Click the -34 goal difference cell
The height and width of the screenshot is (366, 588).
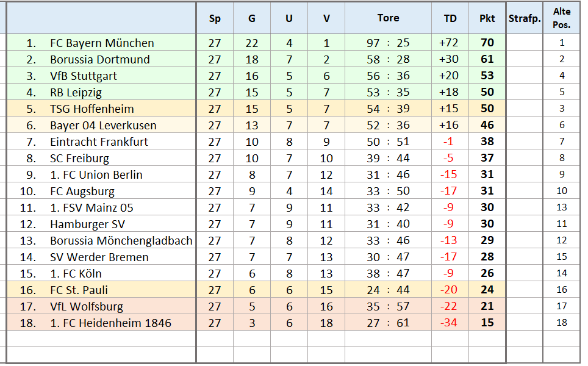[x=449, y=323]
